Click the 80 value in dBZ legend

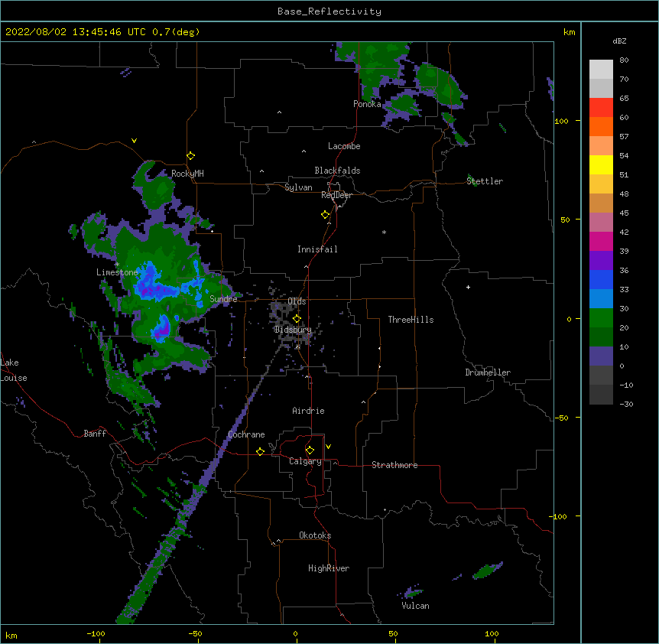pyautogui.click(x=624, y=60)
